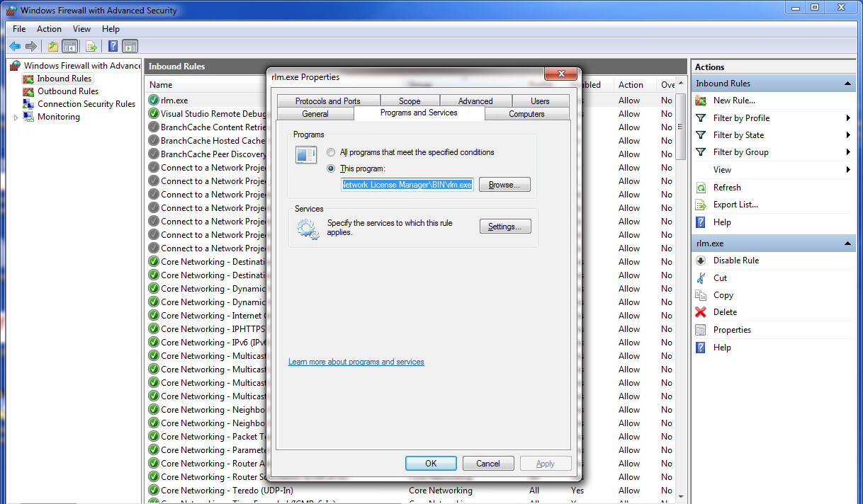This screenshot has width=863, height=504.
Task: Open the View menu in the menu bar
Action: pyautogui.click(x=81, y=29)
